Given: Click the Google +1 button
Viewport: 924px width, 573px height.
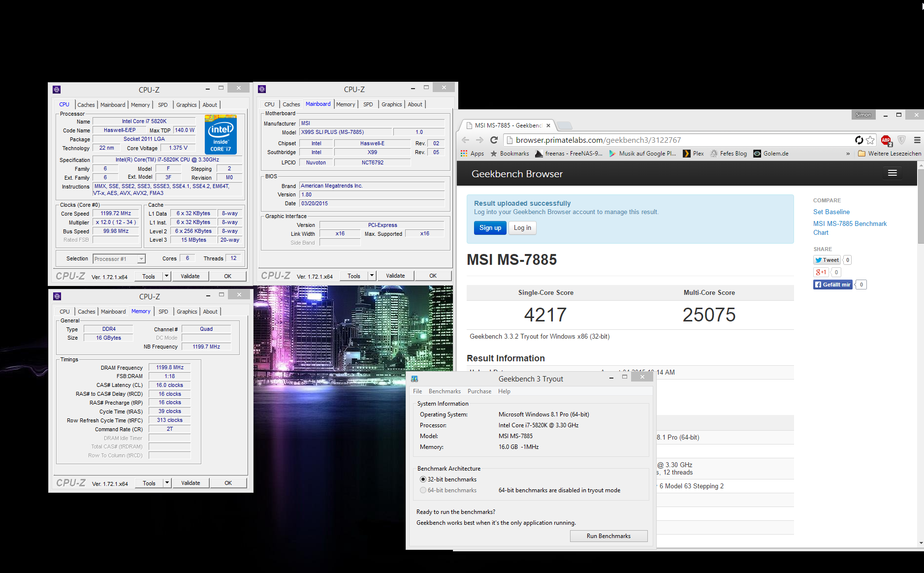Looking at the screenshot, I should click(x=821, y=272).
